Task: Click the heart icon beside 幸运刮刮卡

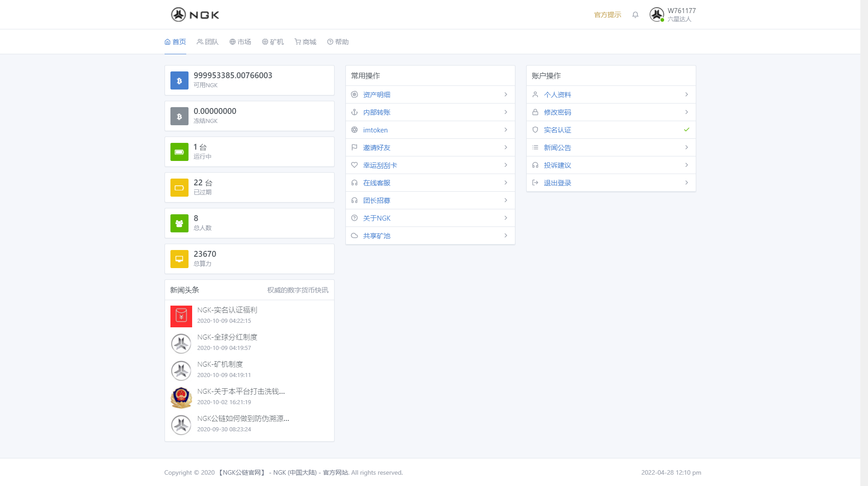Action: (354, 165)
